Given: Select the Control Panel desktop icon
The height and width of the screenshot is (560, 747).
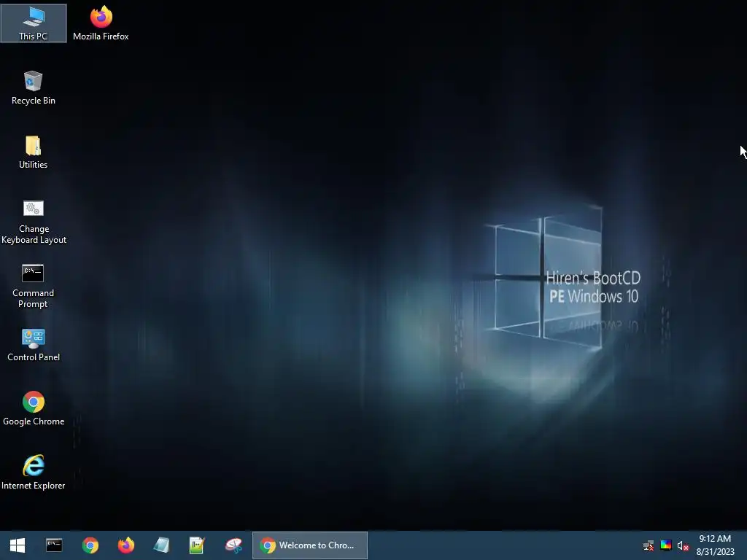Looking at the screenshot, I should click(34, 345).
